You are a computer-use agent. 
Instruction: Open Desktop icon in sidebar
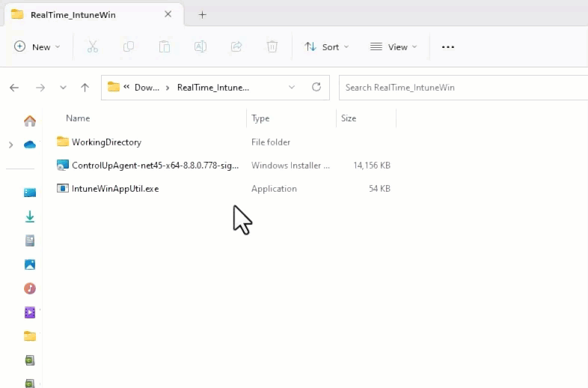coord(30,193)
